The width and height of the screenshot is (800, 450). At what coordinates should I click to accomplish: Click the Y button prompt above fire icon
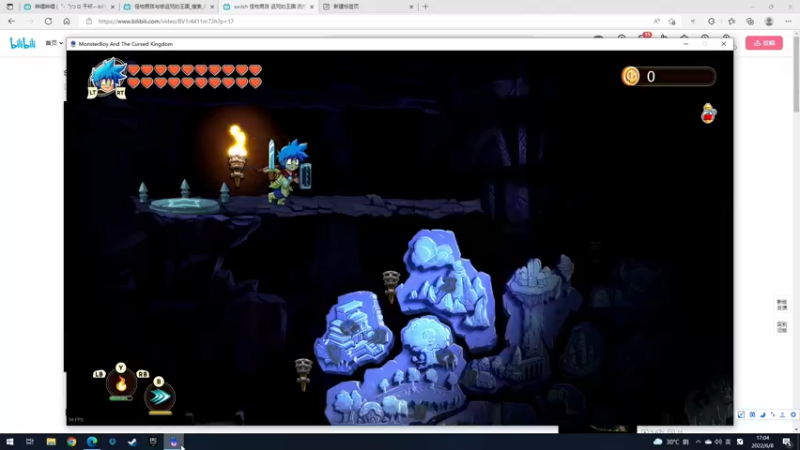120,367
